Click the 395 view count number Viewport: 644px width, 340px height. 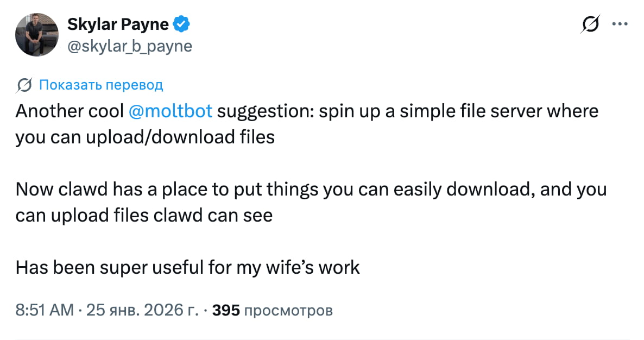point(226,311)
